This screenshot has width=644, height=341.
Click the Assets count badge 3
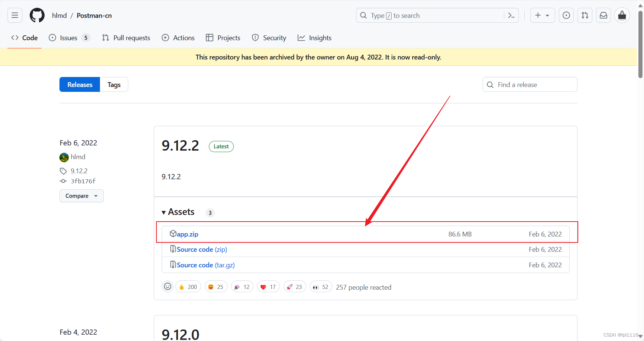210,213
